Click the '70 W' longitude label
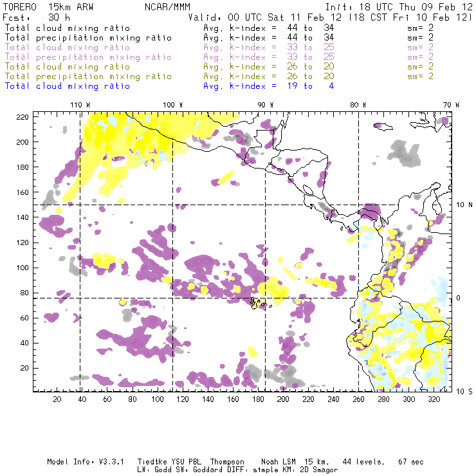 pyautogui.click(x=451, y=105)
